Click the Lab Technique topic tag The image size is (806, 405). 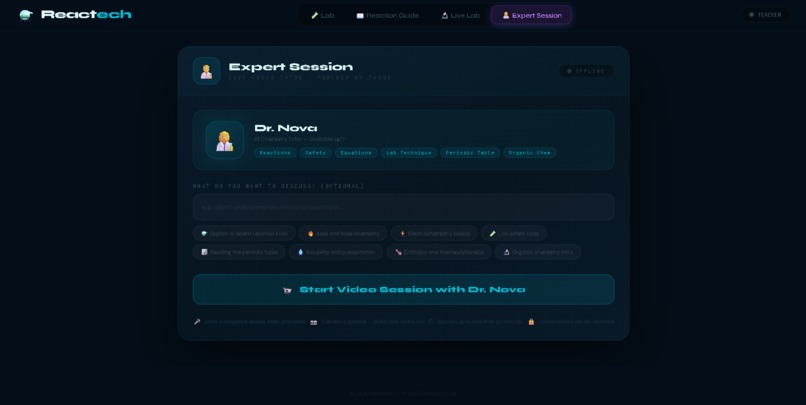click(x=409, y=153)
